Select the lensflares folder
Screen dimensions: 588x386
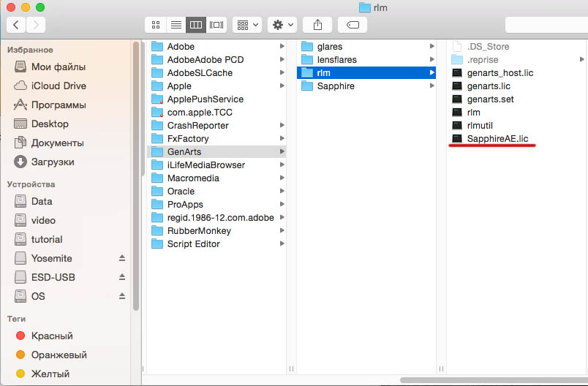coord(366,60)
